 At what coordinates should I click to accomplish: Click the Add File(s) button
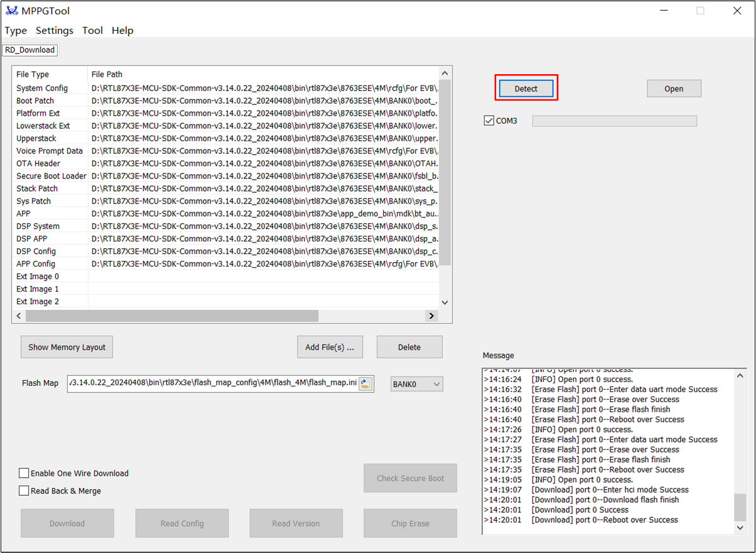click(330, 347)
